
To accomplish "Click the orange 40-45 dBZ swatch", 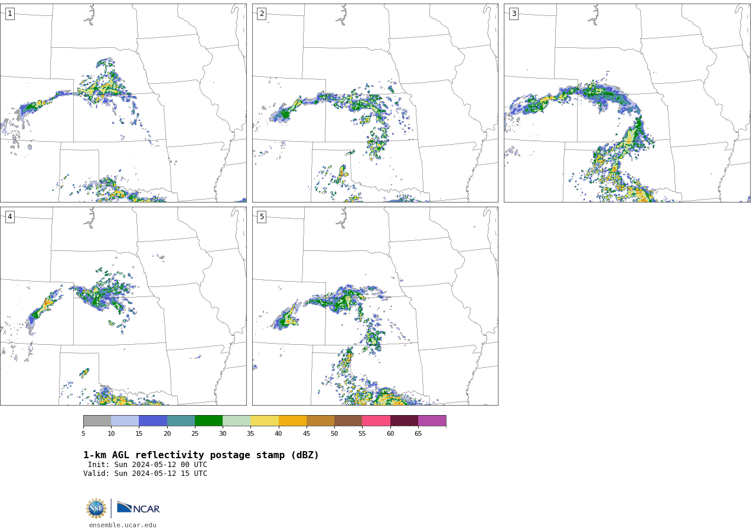I will 292,420.
